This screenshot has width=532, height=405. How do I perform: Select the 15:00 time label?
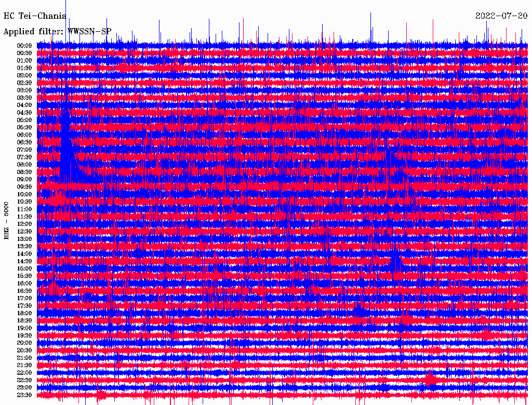24,268
